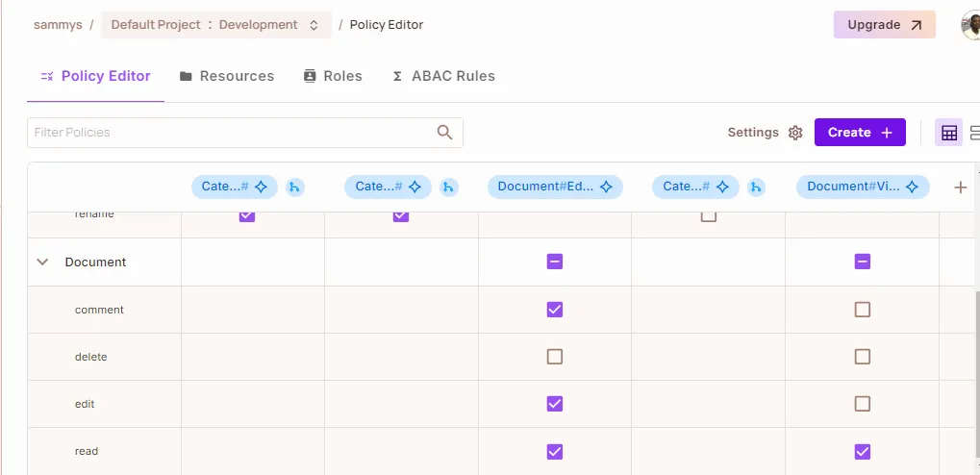
Task: Open the Document#Ed role chip
Action: [x=545, y=187]
